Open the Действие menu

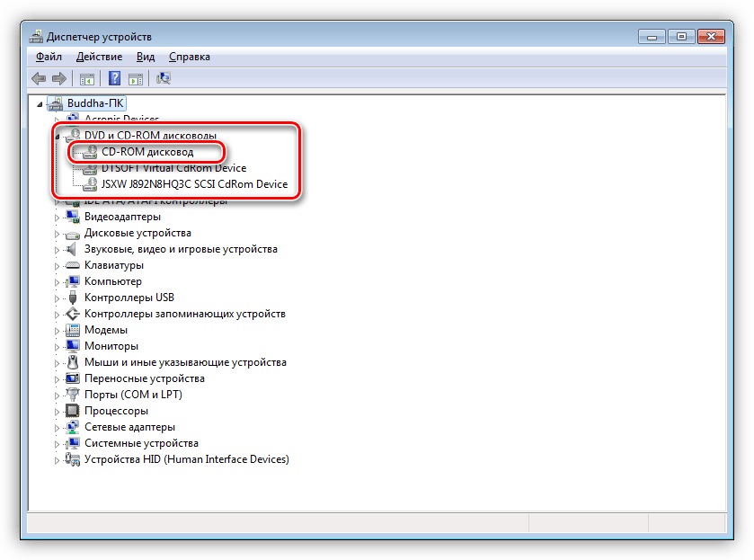tap(99, 57)
